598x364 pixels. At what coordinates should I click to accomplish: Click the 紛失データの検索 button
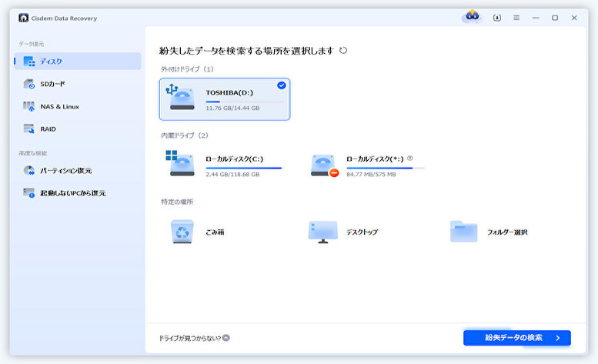coord(516,338)
